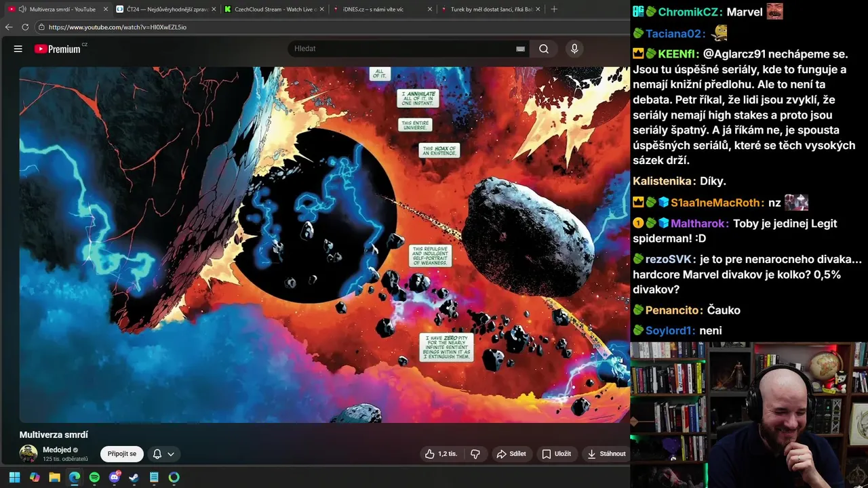Unmute tab via the speaker icon on the YouTube tab
The height and width of the screenshot is (488, 868).
(22, 9)
